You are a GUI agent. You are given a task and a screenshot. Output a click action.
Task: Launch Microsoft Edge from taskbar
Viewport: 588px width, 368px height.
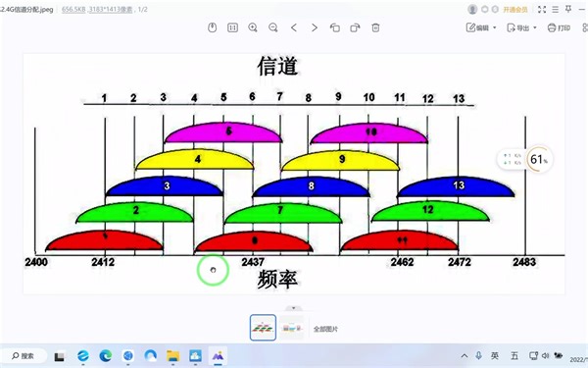point(106,355)
